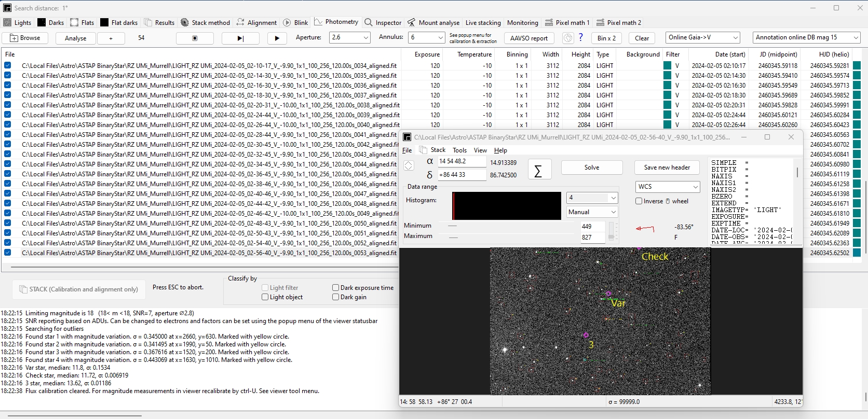The height and width of the screenshot is (419, 868).
Task: Uncheck the 0040_aligned.fit file checkbox
Action: [x=8, y=124]
